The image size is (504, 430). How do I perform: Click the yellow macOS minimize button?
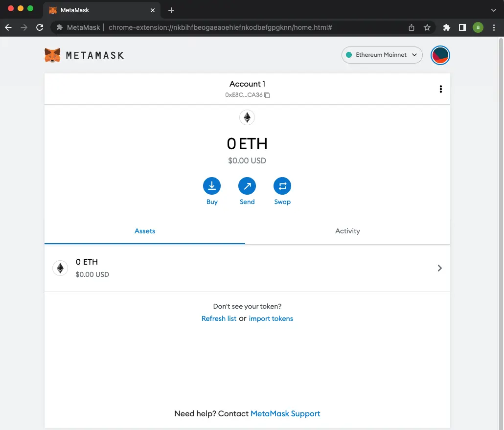click(x=21, y=8)
